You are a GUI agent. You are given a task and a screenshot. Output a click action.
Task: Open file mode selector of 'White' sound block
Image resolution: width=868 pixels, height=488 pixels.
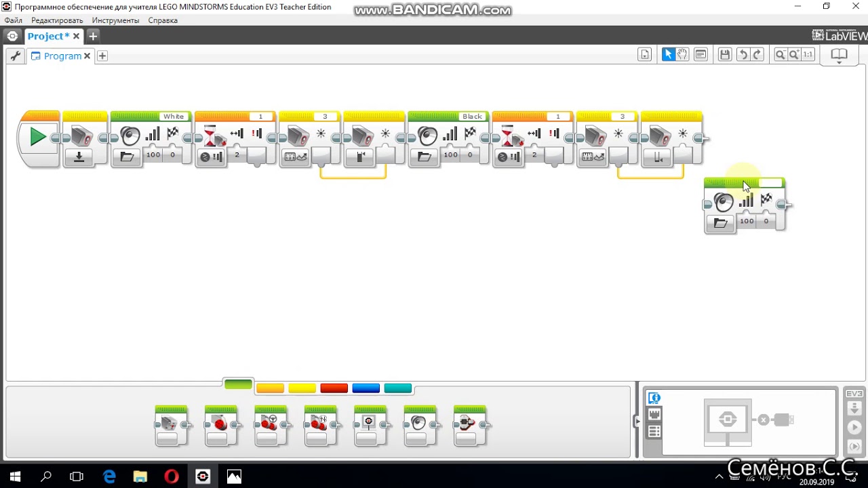coord(127,157)
